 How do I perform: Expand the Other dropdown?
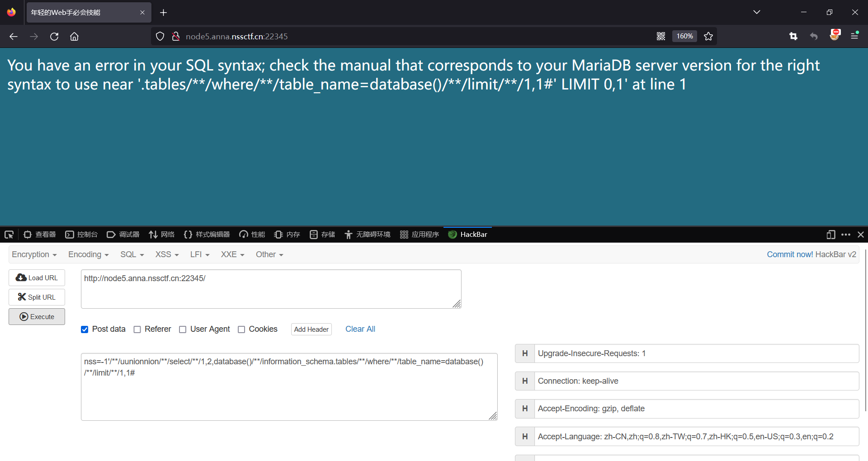[269, 254]
